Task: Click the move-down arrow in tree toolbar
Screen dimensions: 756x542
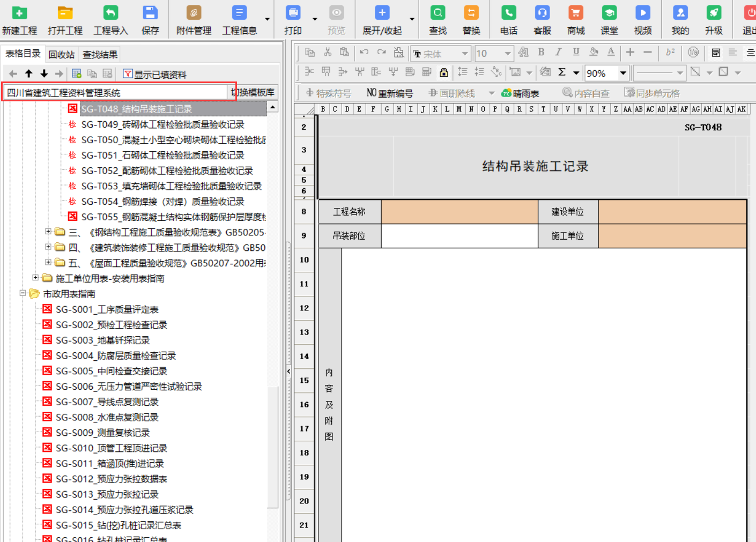Action: [44, 74]
